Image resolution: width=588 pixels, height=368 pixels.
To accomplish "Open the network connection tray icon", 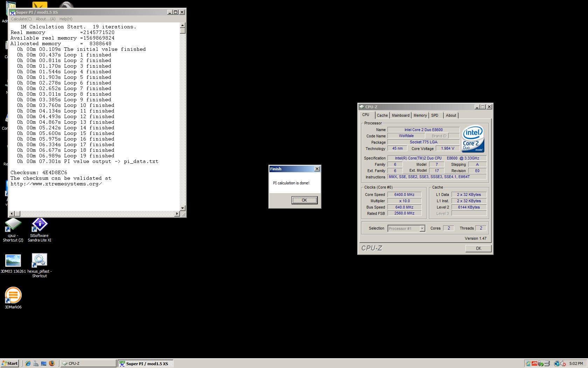I will point(557,363).
